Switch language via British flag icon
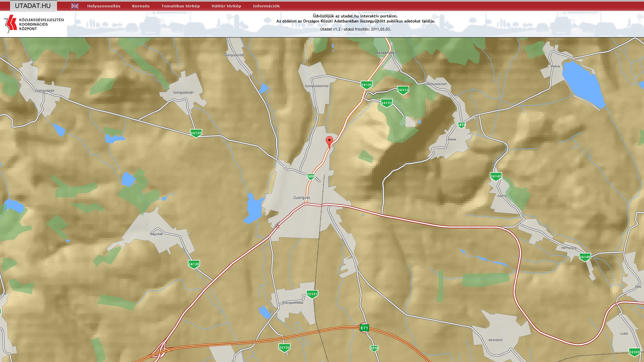644x362 pixels. tap(75, 6)
